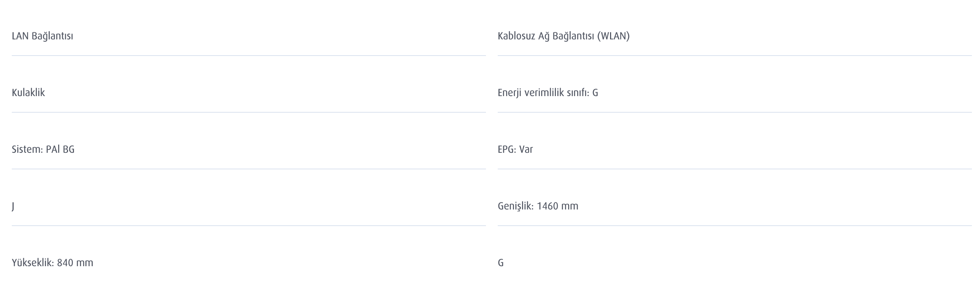The height and width of the screenshot is (296, 980).
Task: Click the PAl BG system value
Action: [60, 149]
